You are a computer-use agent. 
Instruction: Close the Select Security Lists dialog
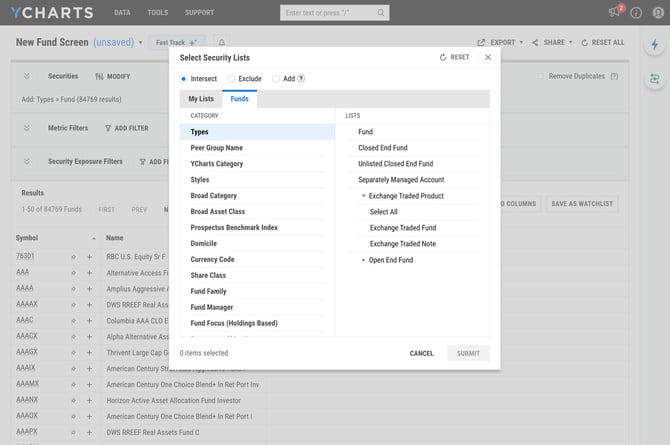488,57
